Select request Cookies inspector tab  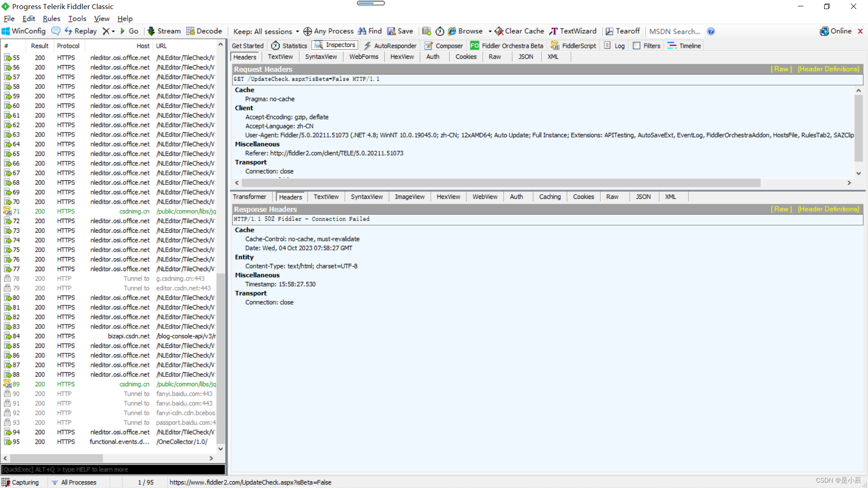[x=466, y=56]
